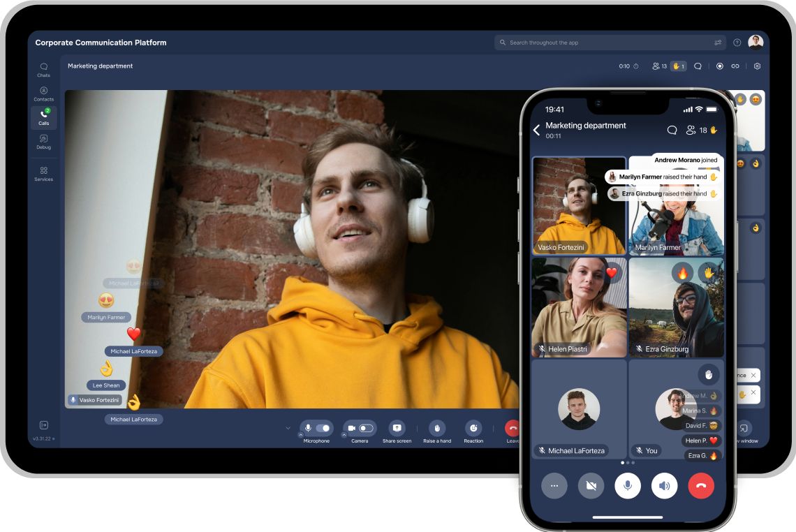Copy the call link icon

coord(735,66)
